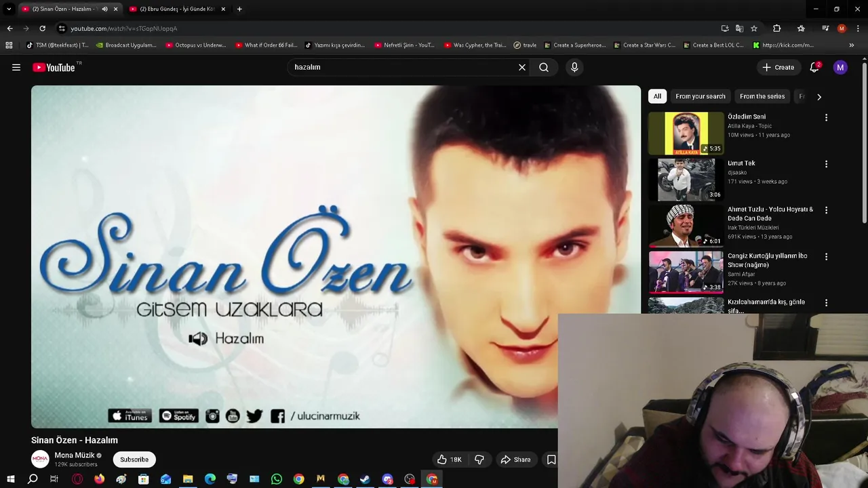868x488 pixels.
Task: Open Windows taskbar search
Action: pos(33,479)
